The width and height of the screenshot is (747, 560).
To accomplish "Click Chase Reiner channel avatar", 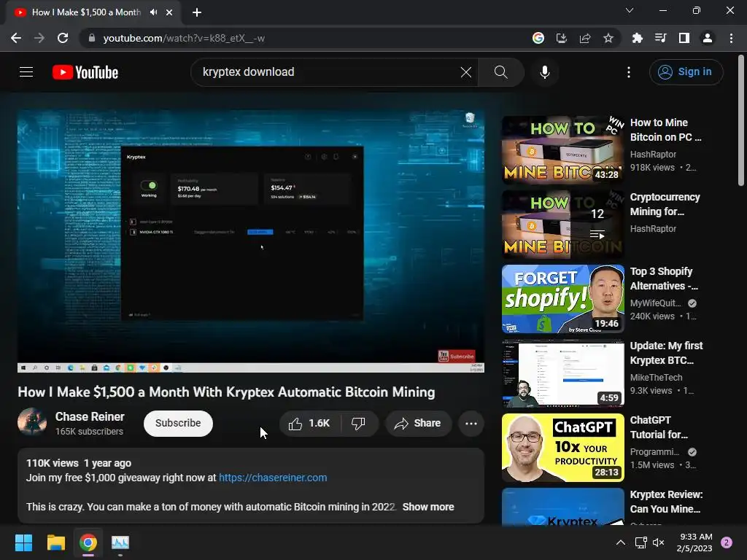I will point(32,421).
